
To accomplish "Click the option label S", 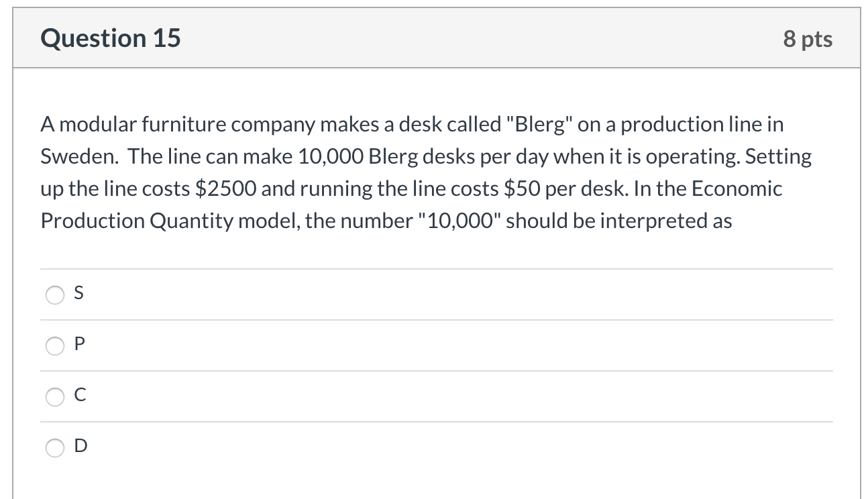I will tap(78, 293).
